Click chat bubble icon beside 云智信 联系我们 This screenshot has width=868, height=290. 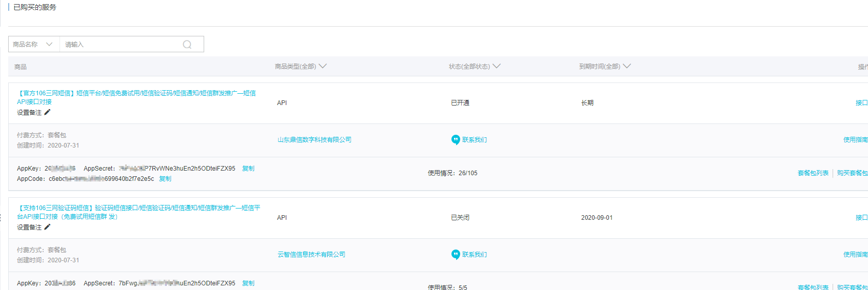click(x=456, y=255)
